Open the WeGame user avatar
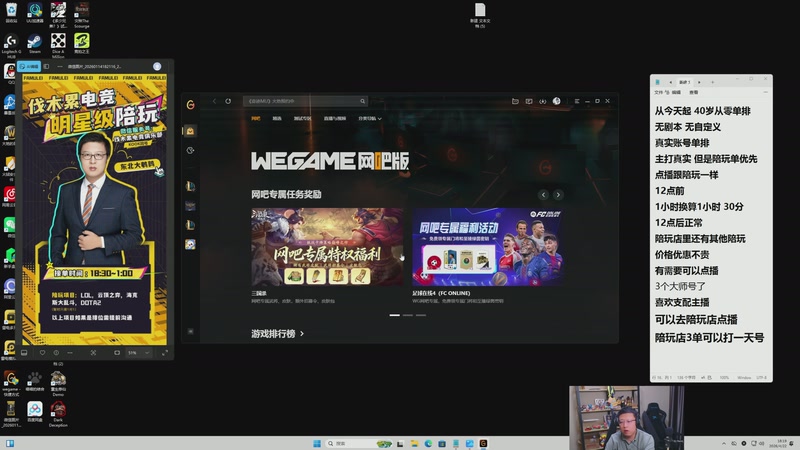This screenshot has width=800, height=450. click(557, 101)
